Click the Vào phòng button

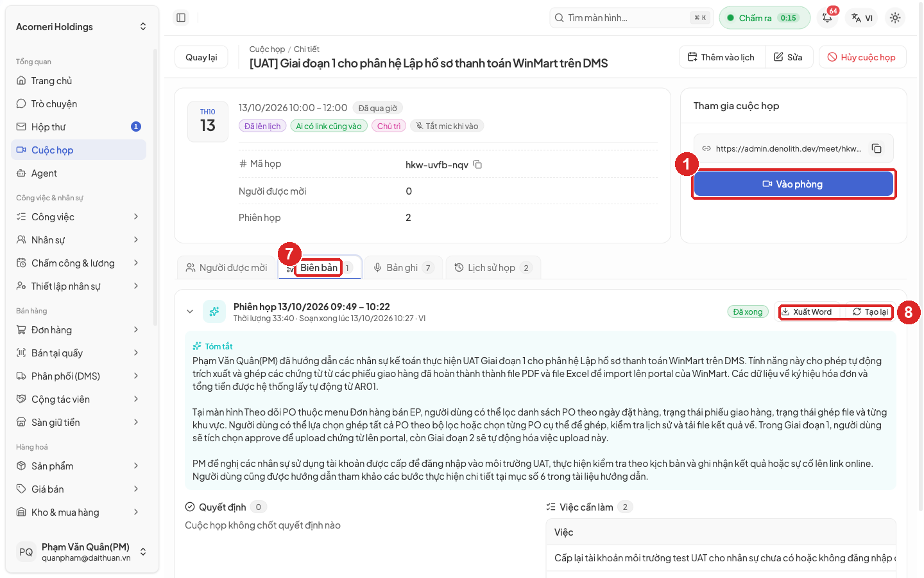pos(794,184)
